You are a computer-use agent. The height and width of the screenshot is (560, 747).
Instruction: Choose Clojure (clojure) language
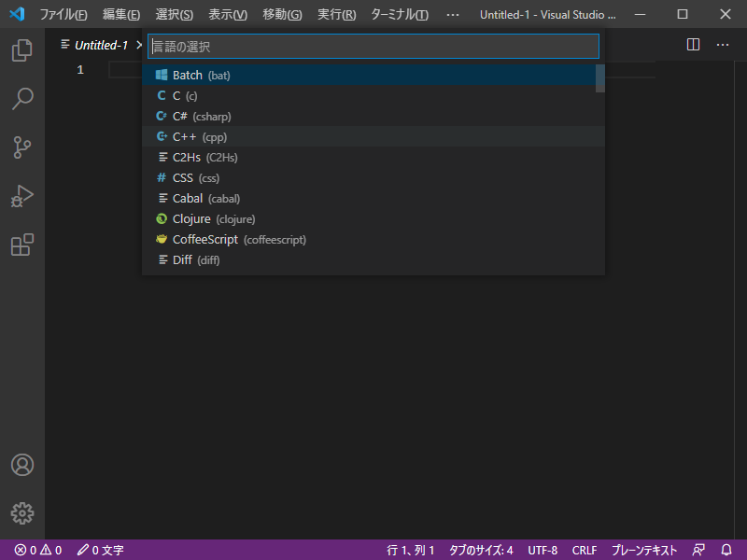click(x=373, y=218)
